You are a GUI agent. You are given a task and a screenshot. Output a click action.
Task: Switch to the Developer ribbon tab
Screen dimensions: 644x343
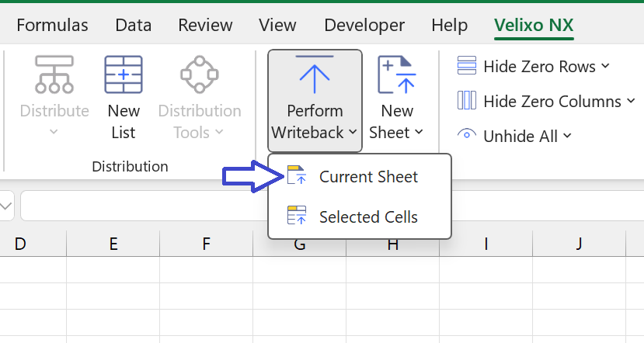point(364,25)
